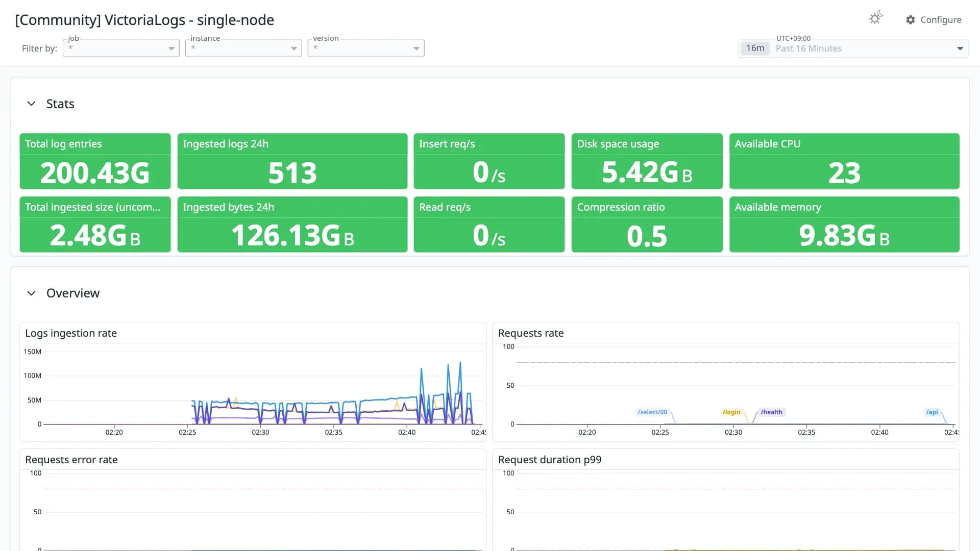Click the tallest spike in Logs ingestion rate graph

pos(460,363)
